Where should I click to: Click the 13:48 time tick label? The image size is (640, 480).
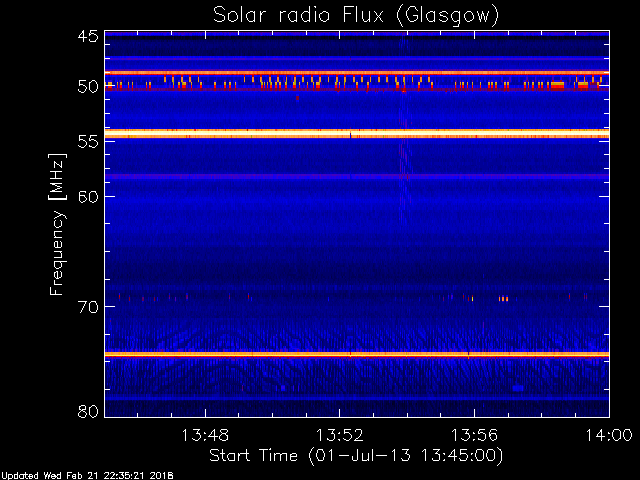point(205,435)
